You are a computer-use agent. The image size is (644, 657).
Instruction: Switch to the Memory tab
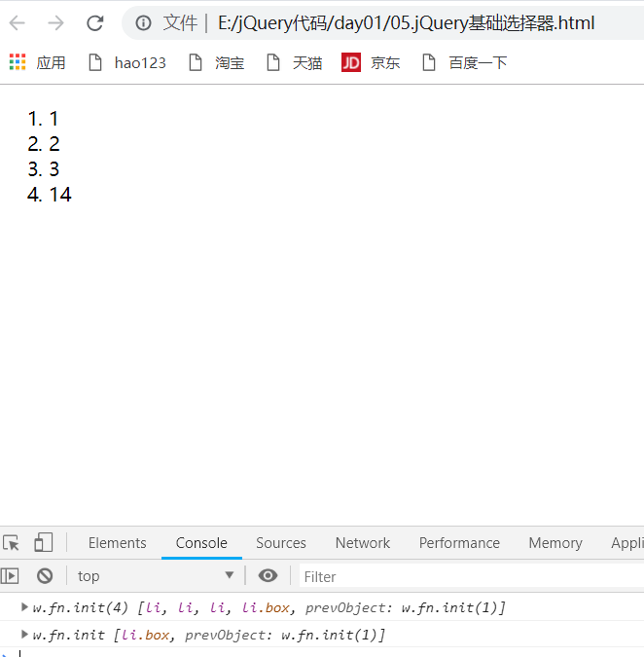pyautogui.click(x=555, y=542)
